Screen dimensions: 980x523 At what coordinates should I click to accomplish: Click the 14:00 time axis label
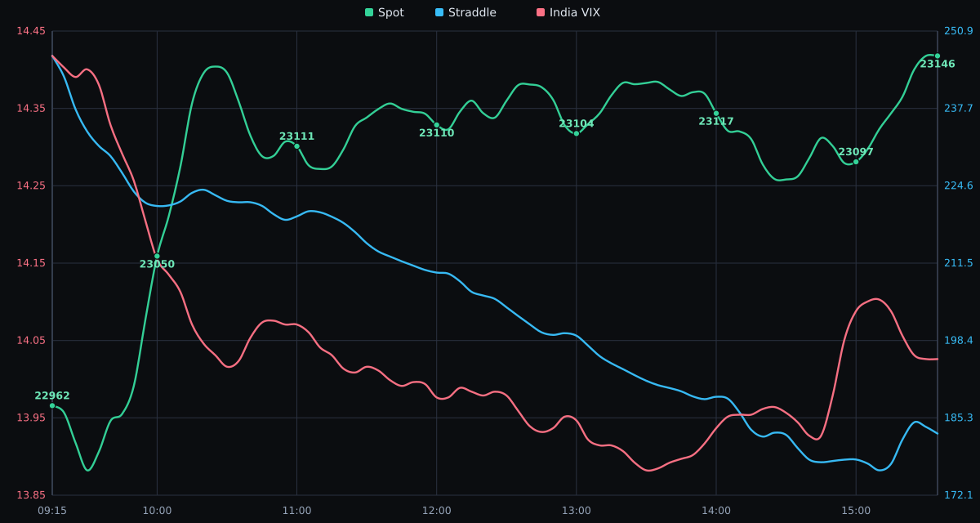click(x=716, y=511)
